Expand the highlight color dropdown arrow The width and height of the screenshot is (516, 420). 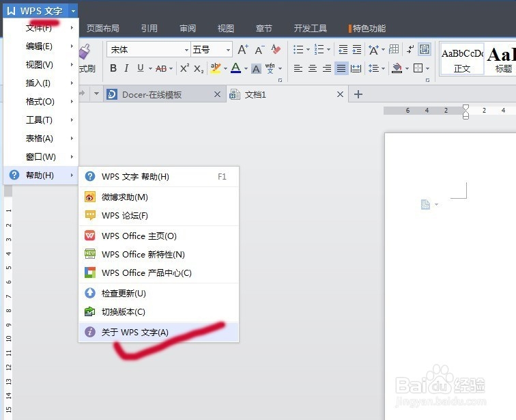(225, 68)
